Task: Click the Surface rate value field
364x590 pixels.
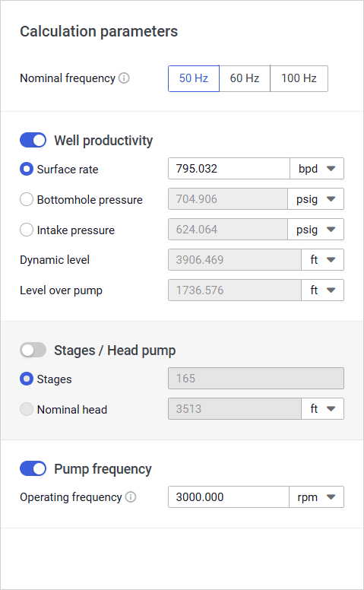Action: [x=229, y=169]
